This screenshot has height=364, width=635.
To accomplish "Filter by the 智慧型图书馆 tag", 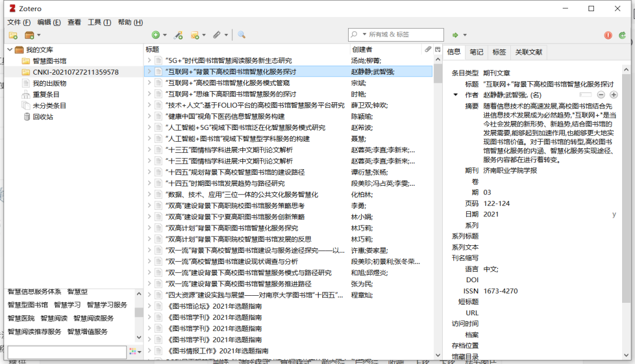I will tap(28, 305).
